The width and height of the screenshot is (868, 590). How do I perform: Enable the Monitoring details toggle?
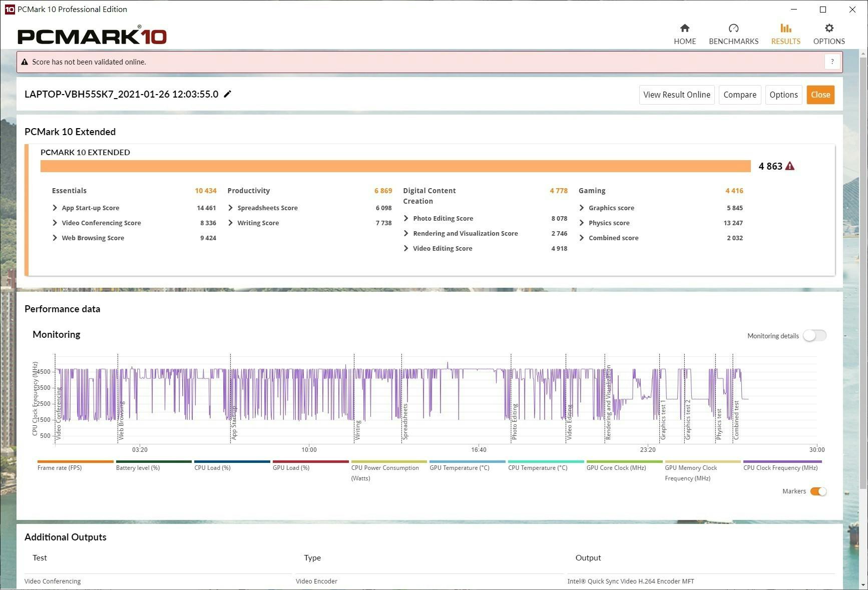coord(814,336)
